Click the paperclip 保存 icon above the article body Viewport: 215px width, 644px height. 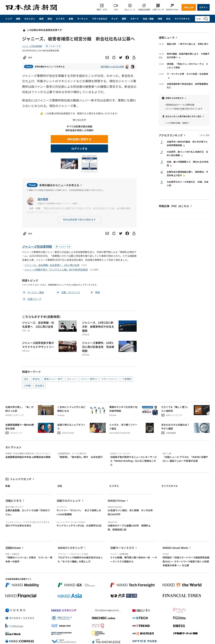(x=25, y=58)
